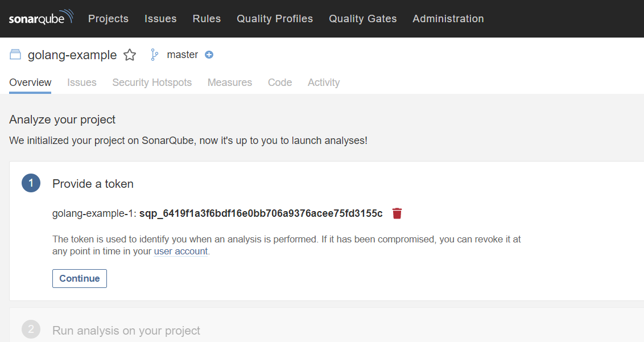644x342 pixels.
Task: Switch to the Security Hotspots tab
Action: 152,83
